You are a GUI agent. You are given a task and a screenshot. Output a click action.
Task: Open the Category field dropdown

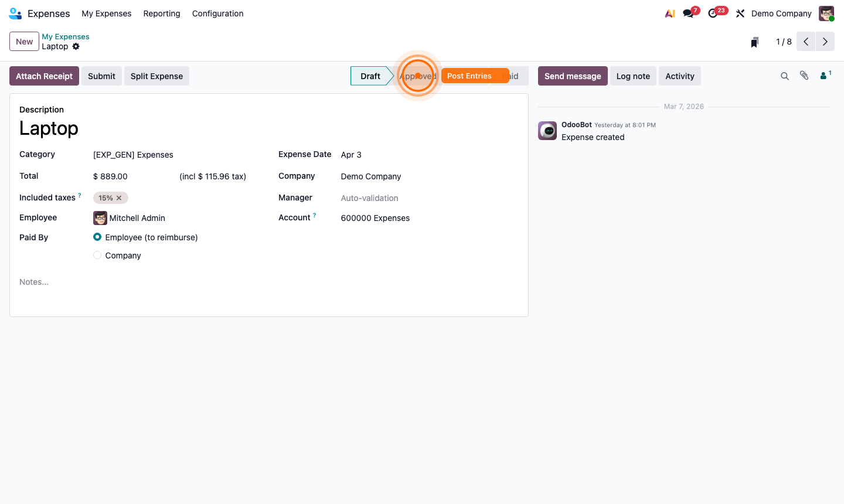[133, 155]
